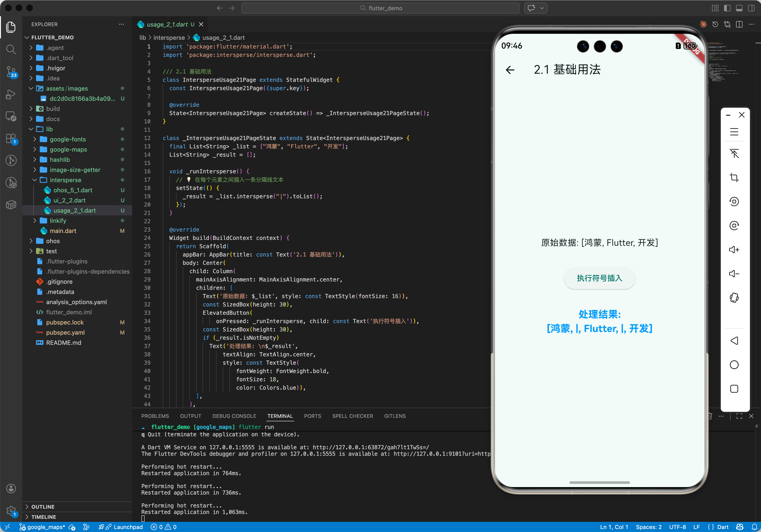
Task: Switch to the PROBLEMS panel tab
Action: click(x=155, y=416)
